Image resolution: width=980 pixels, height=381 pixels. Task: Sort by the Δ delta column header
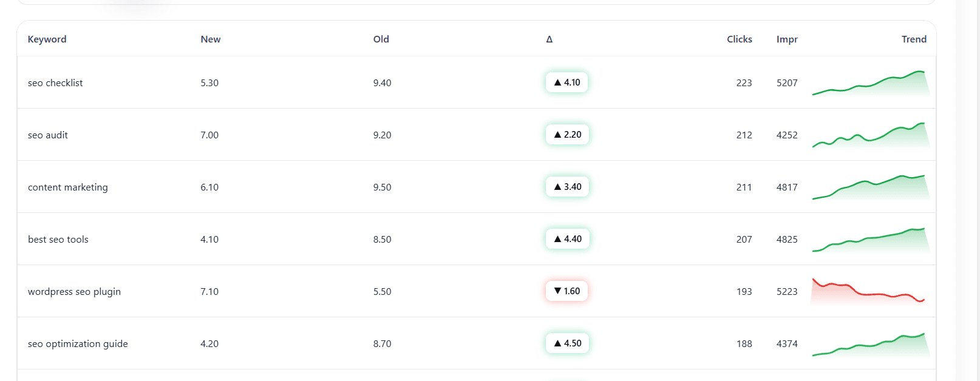[549, 39]
